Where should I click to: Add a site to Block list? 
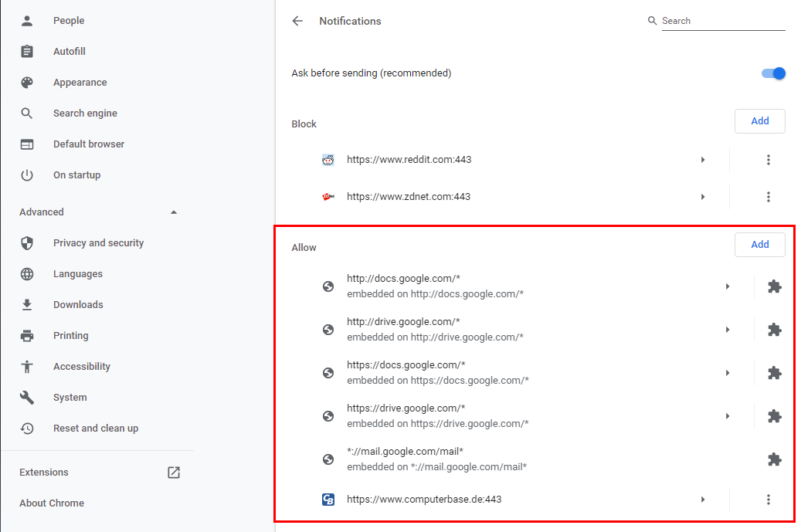coord(759,121)
